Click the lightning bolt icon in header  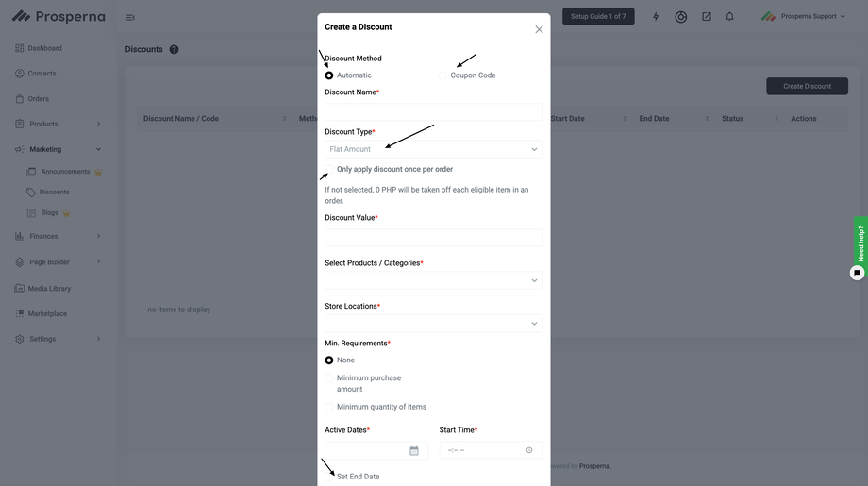[x=656, y=16]
